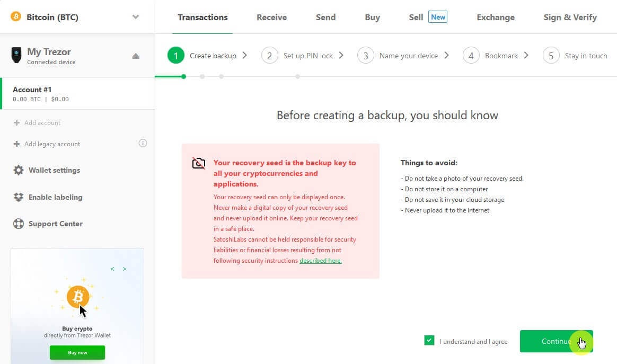This screenshot has height=364, width=617.
Task: Click step 3 circle Name your device
Action: coord(366,56)
